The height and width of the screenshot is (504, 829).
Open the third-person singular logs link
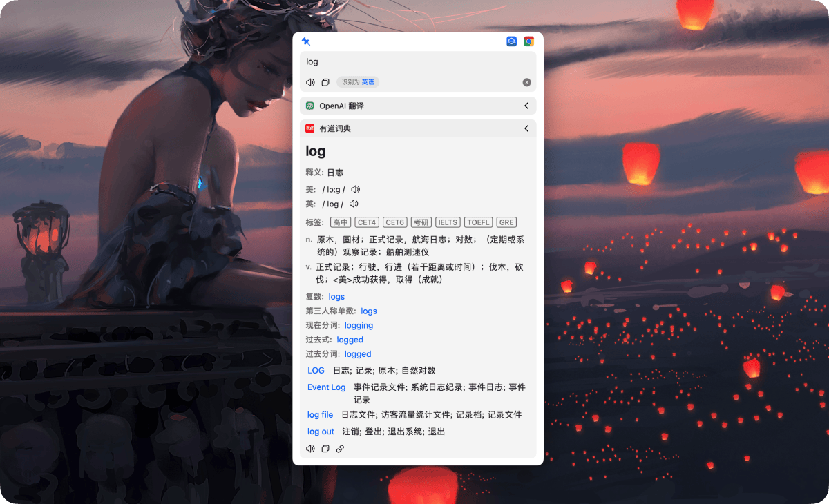pos(369,311)
